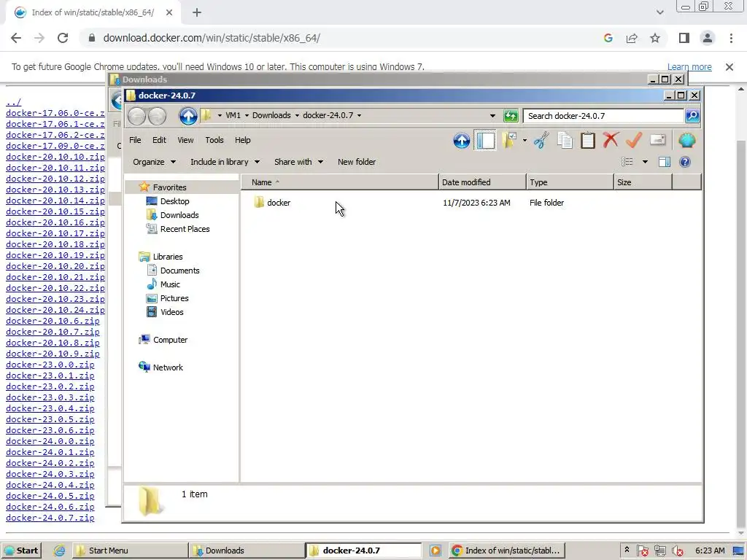The width and height of the screenshot is (747, 560).
Task: Click the Change your view icon
Action: [x=627, y=162]
